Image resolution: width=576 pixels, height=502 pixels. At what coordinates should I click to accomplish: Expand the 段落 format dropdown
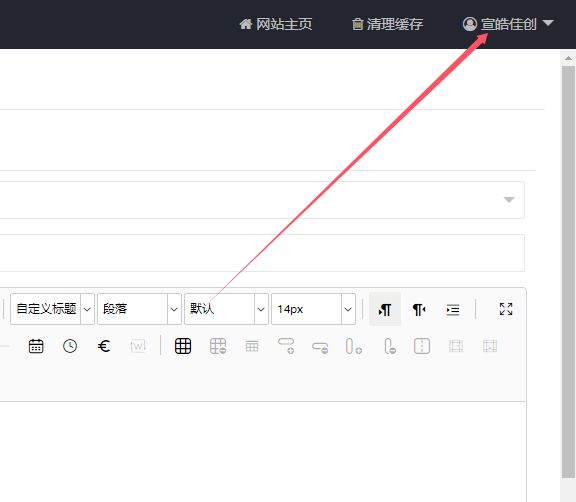click(x=139, y=309)
